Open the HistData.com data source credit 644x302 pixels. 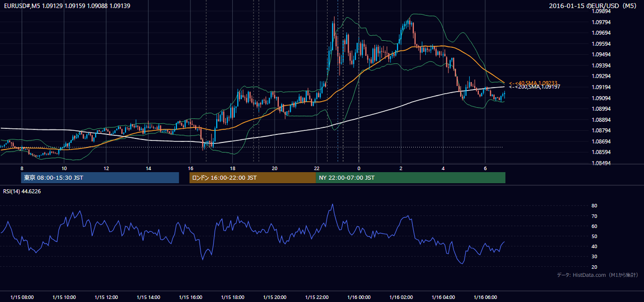(597, 275)
